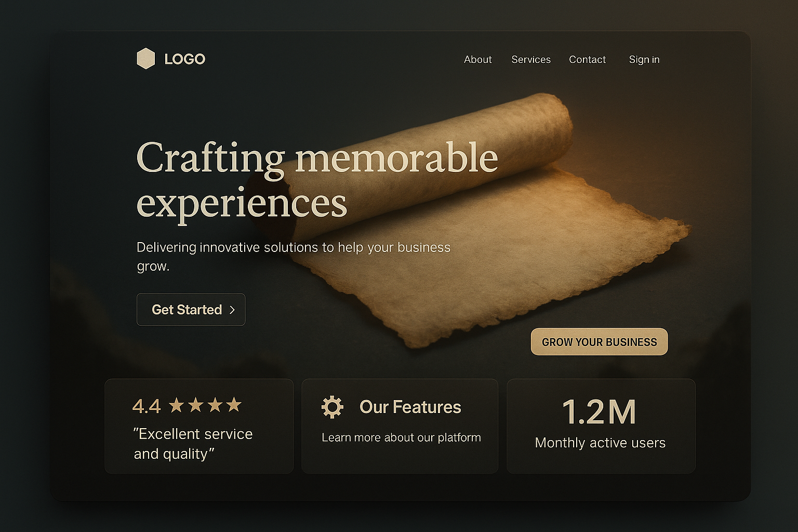Click the LOGO wordmark text
The width and height of the screenshot is (798, 532).
[x=185, y=59]
